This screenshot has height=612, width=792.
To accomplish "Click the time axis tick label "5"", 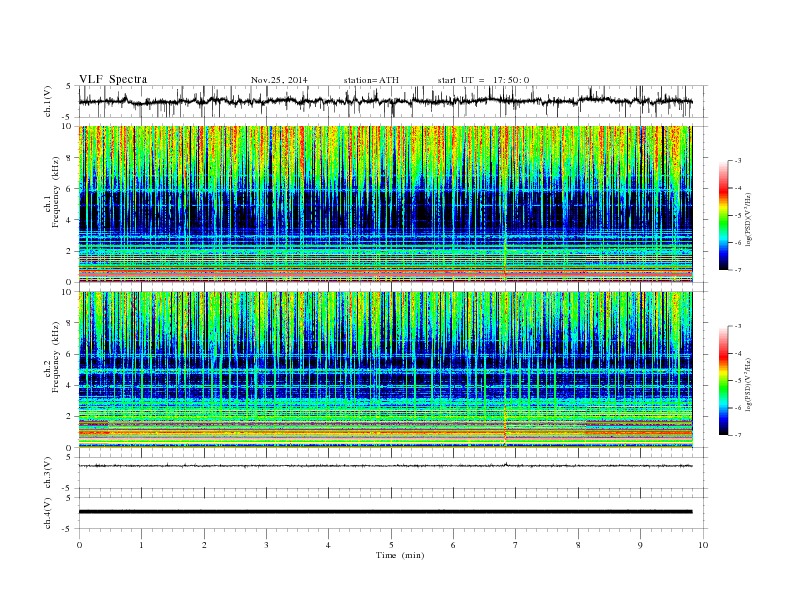I will click(x=391, y=545).
